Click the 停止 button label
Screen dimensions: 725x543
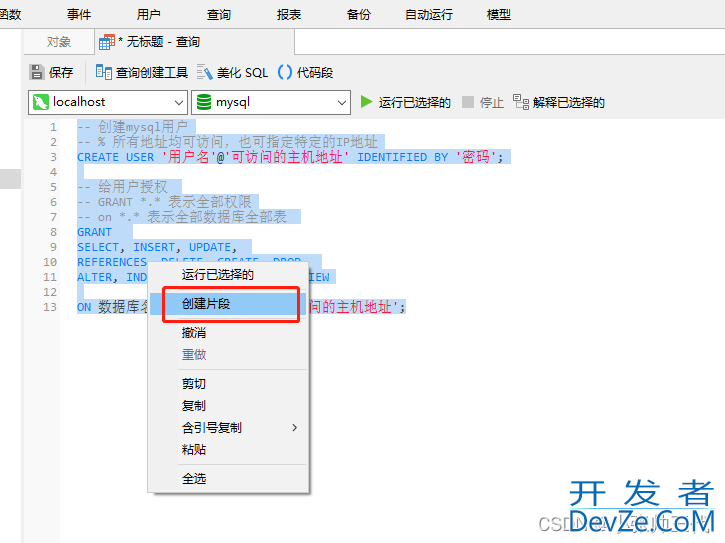point(492,102)
